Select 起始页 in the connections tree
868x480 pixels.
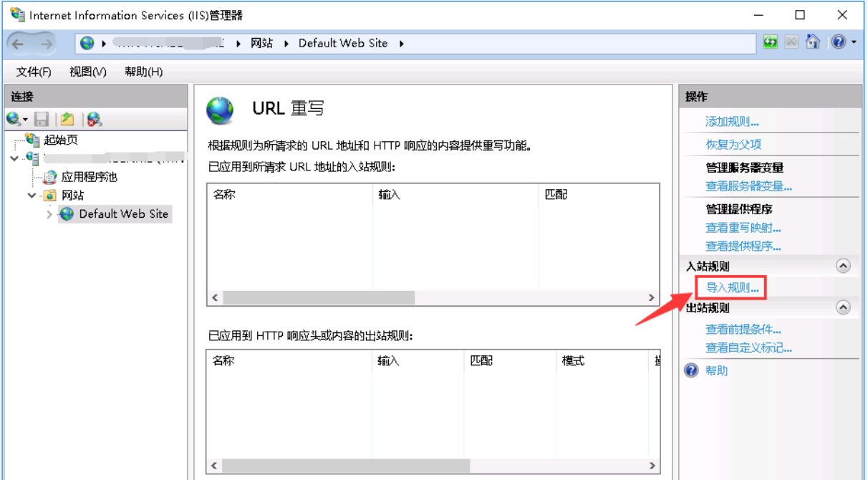[x=60, y=140]
